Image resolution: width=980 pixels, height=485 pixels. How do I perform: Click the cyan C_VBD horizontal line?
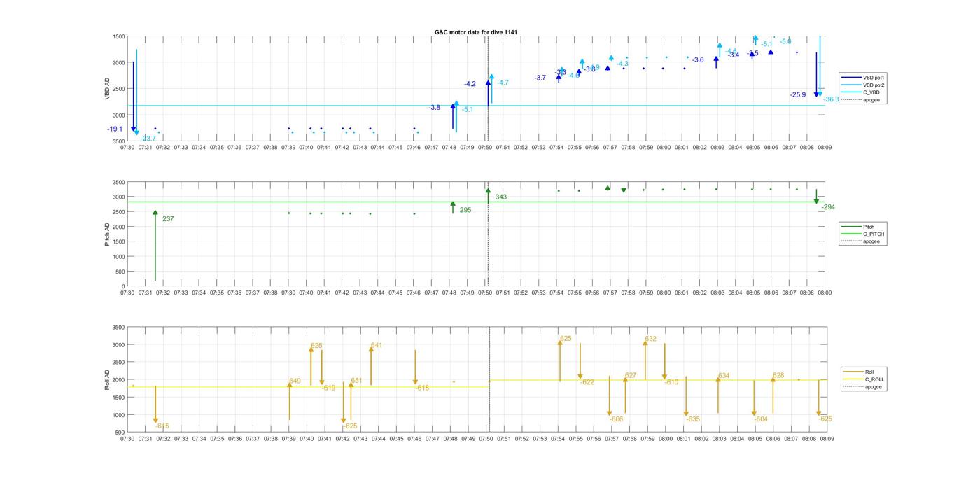pos(476,106)
